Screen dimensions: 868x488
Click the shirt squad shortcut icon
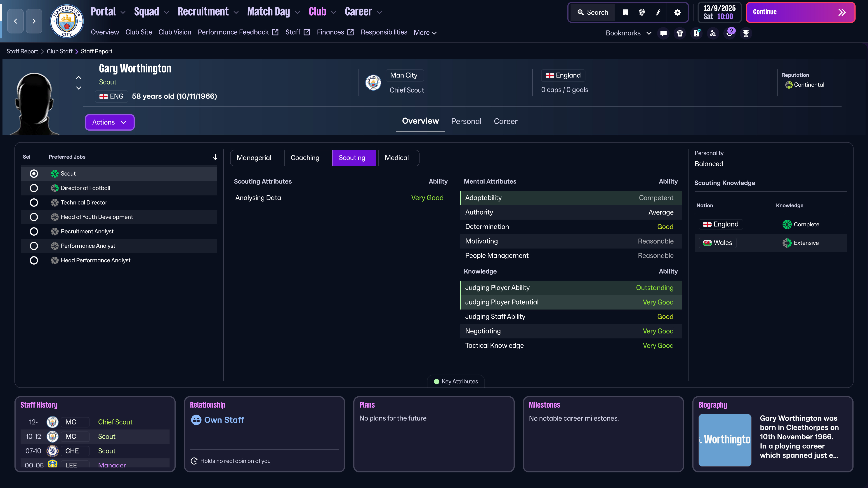(680, 33)
